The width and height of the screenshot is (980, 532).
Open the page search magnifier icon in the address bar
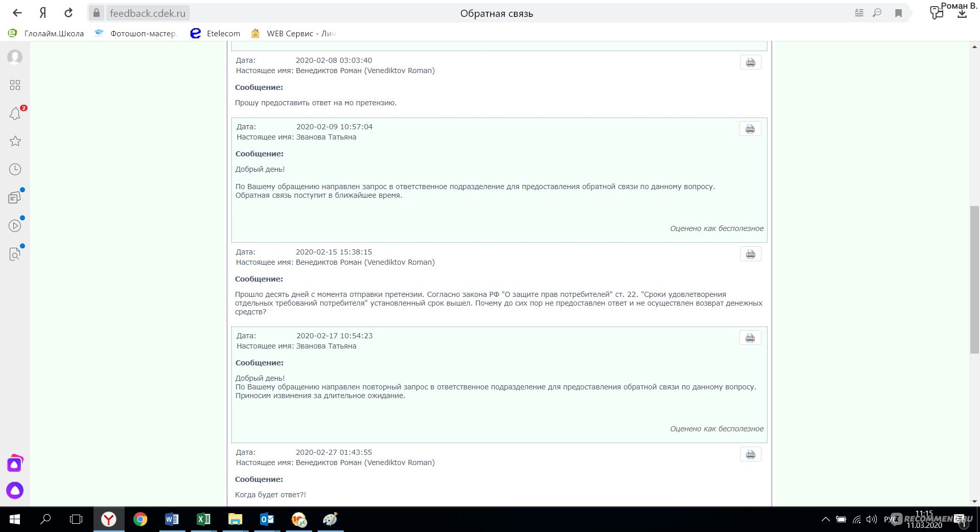point(877,13)
